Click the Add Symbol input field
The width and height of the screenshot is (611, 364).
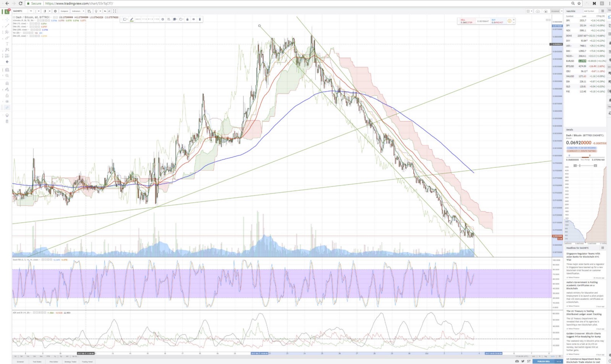coord(591,11)
